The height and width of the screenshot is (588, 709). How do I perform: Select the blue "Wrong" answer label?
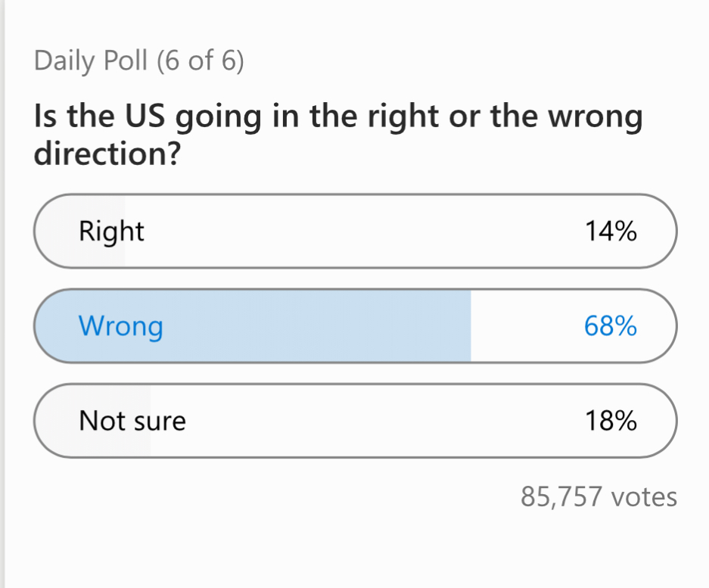121,327
